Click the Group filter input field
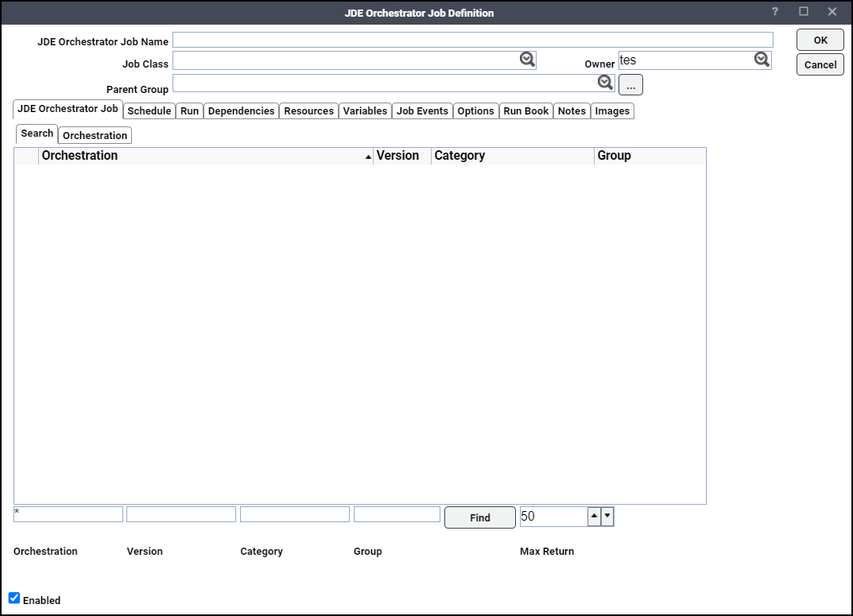 coord(397,514)
